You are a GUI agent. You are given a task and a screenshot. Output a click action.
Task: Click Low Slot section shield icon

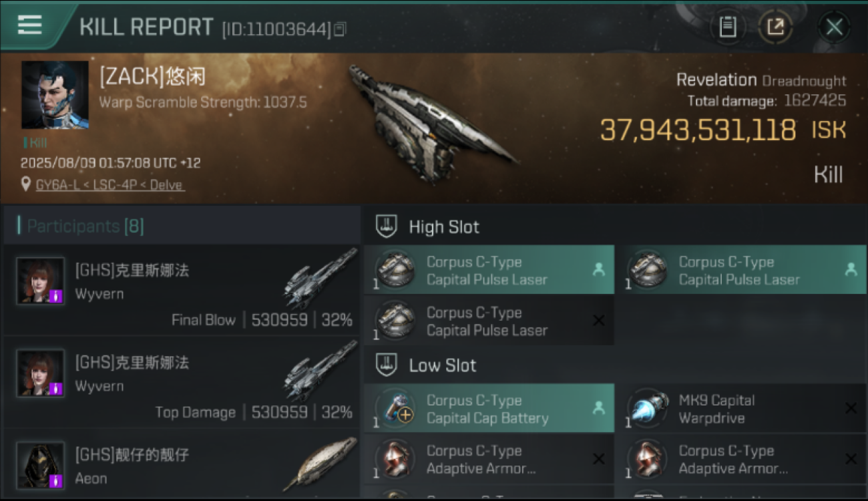(386, 365)
